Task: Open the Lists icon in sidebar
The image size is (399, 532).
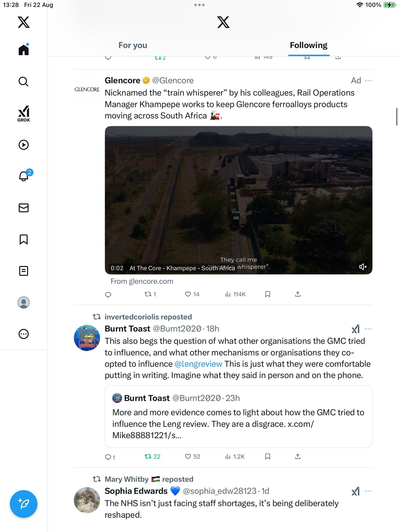Action: pyautogui.click(x=24, y=271)
